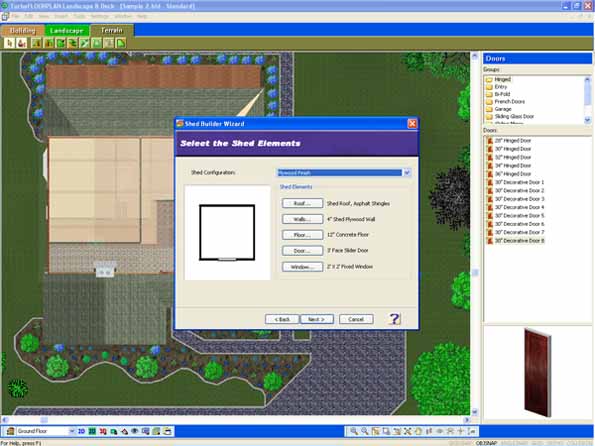The height and width of the screenshot is (446, 595).
Task: Select 28" Hinged Door in Doors list
Action: pyautogui.click(x=513, y=140)
